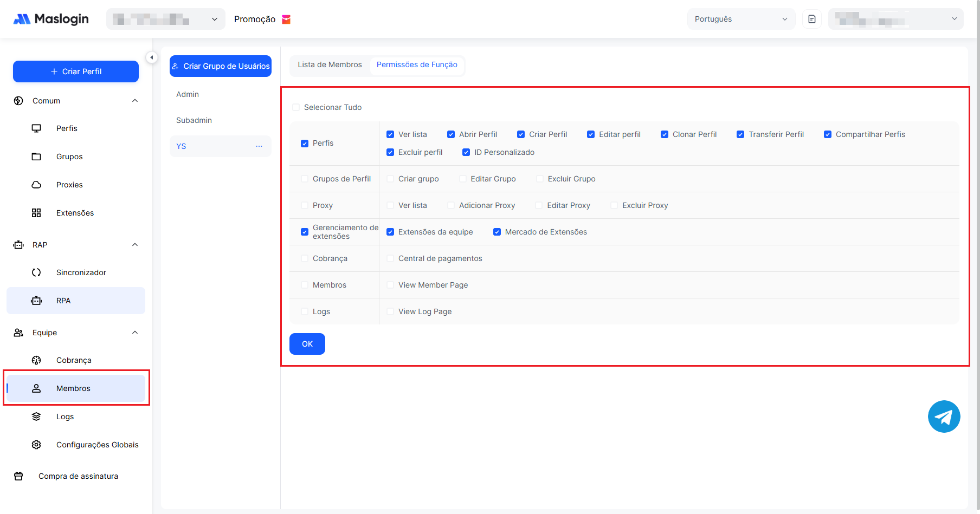Open the Português language dropdown
Viewport: 980px width, 514px height.
(x=740, y=19)
